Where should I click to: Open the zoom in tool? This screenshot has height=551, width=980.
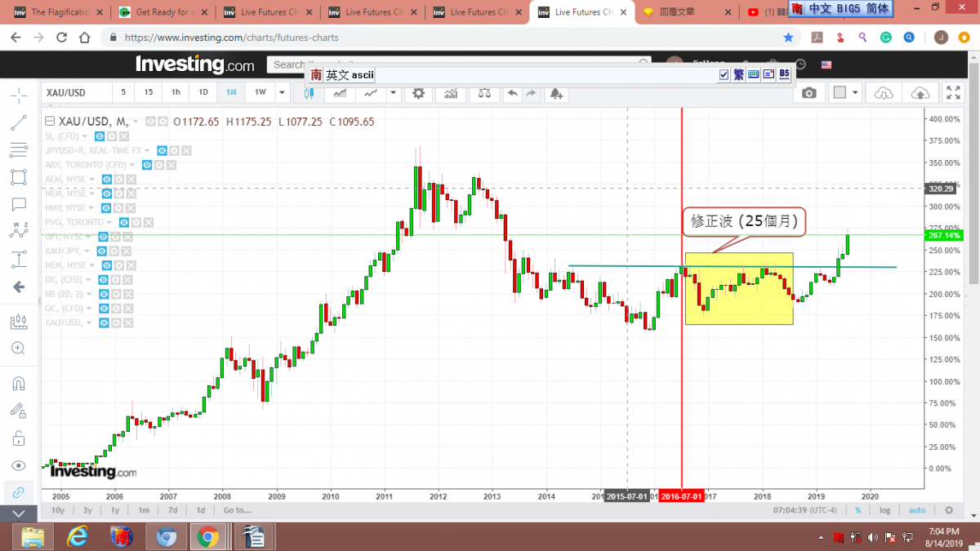18,348
